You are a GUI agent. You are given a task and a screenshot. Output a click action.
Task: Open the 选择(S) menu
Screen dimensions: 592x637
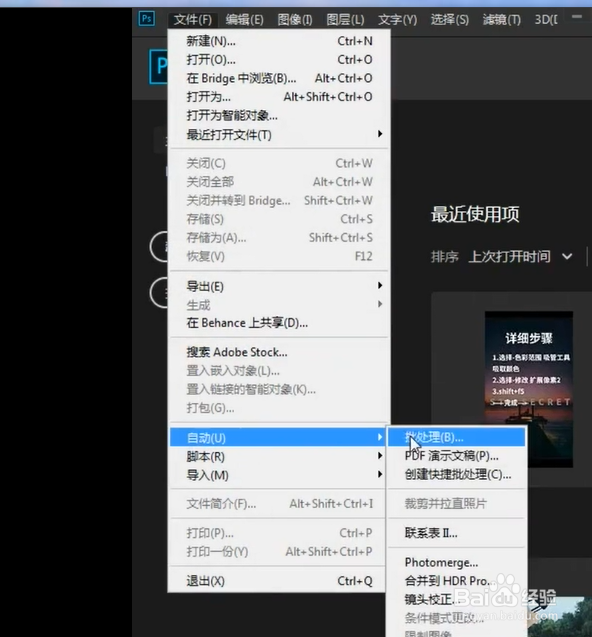pos(449,20)
